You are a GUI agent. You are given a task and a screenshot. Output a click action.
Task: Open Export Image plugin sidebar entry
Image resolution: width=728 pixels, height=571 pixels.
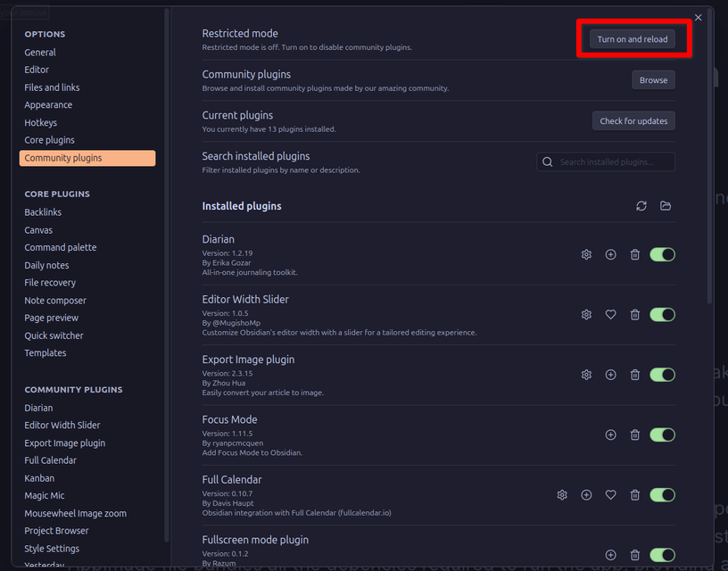tap(87, 443)
